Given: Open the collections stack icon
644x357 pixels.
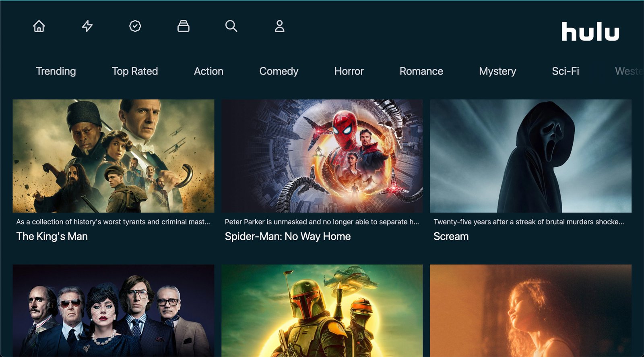Looking at the screenshot, I should click(x=184, y=26).
